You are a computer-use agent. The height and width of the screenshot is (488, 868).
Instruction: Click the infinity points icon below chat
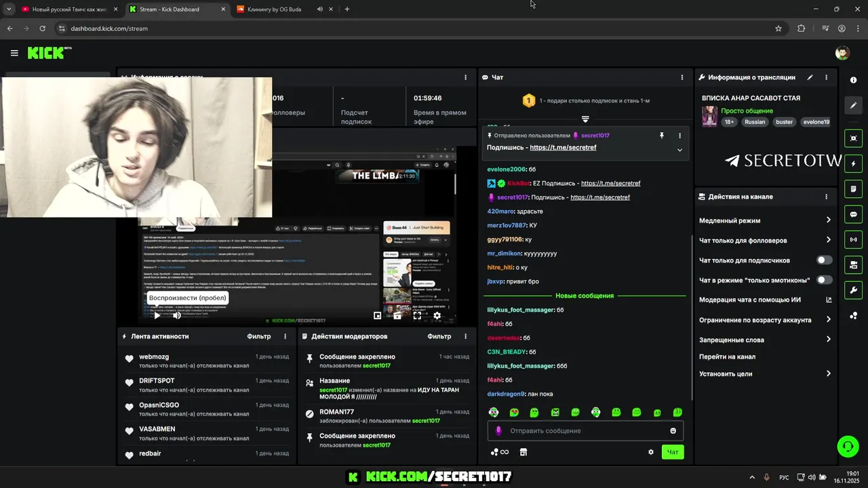[x=500, y=452]
